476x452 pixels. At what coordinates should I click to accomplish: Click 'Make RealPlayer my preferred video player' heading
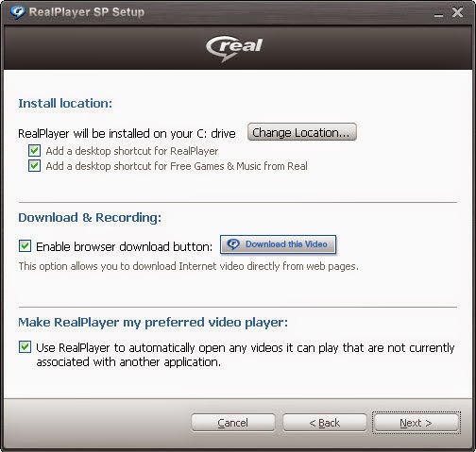pyautogui.click(x=153, y=323)
